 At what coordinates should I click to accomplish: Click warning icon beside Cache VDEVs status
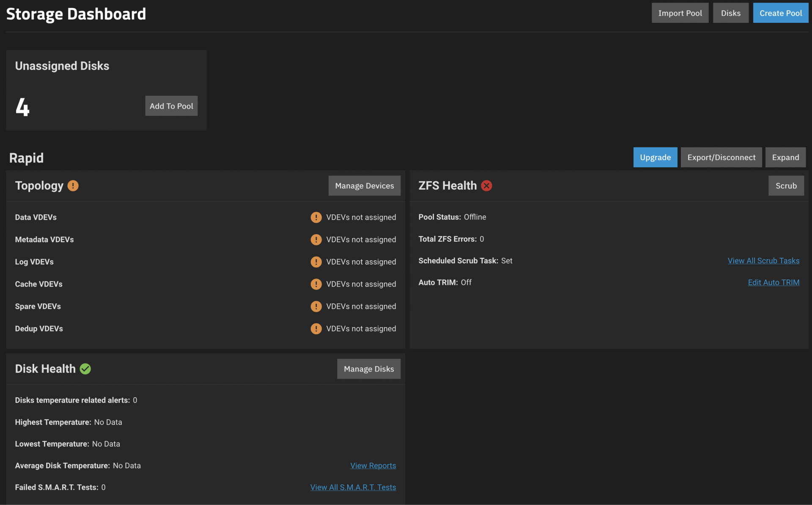pyautogui.click(x=316, y=284)
